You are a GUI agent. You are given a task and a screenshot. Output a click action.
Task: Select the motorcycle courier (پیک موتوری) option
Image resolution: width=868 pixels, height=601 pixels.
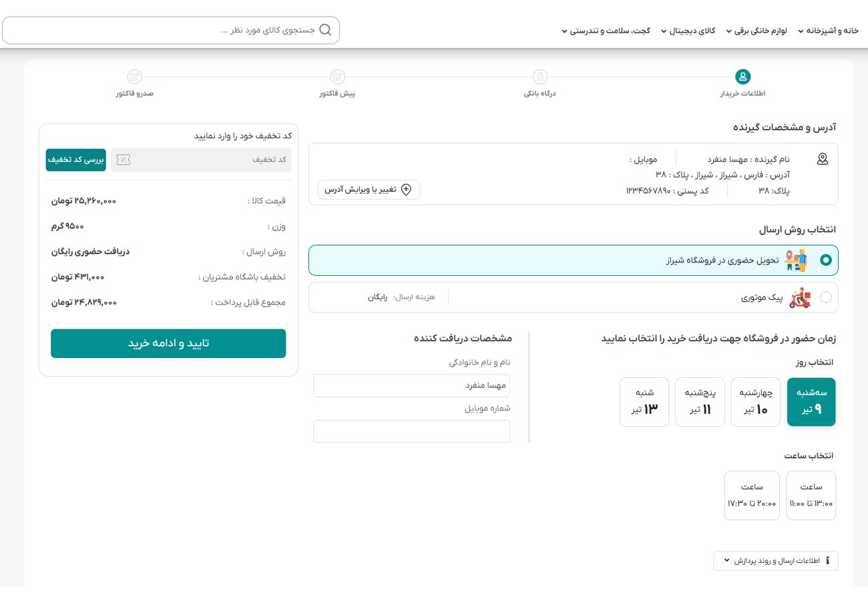click(573, 297)
